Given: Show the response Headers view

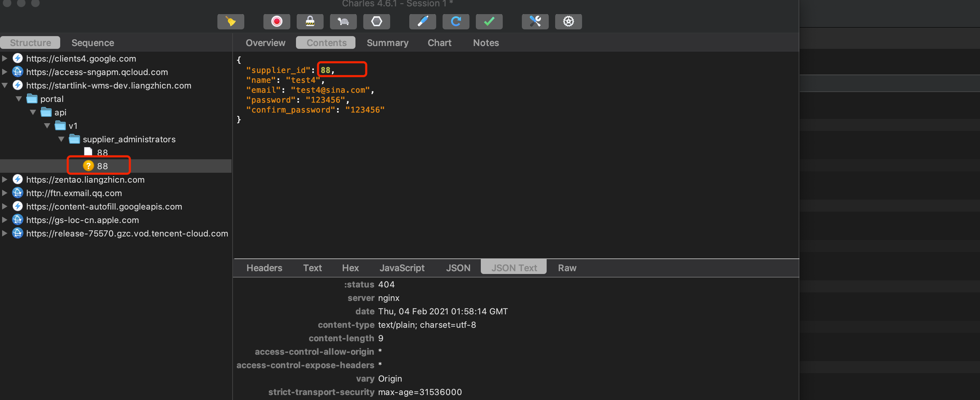Looking at the screenshot, I should point(264,268).
